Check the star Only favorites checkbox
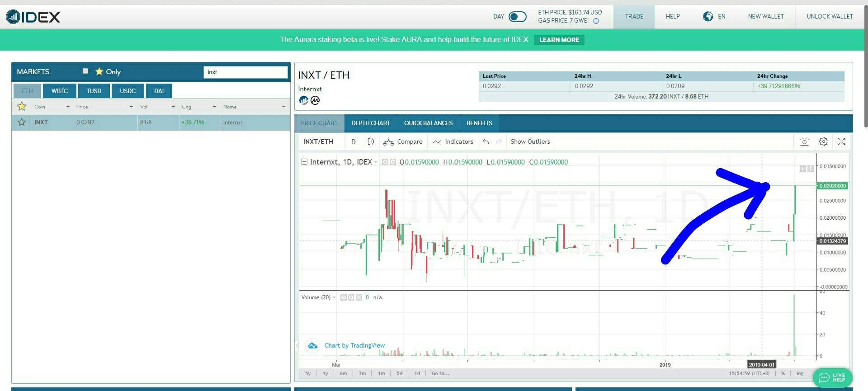868x391 pixels. pos(85,71)
